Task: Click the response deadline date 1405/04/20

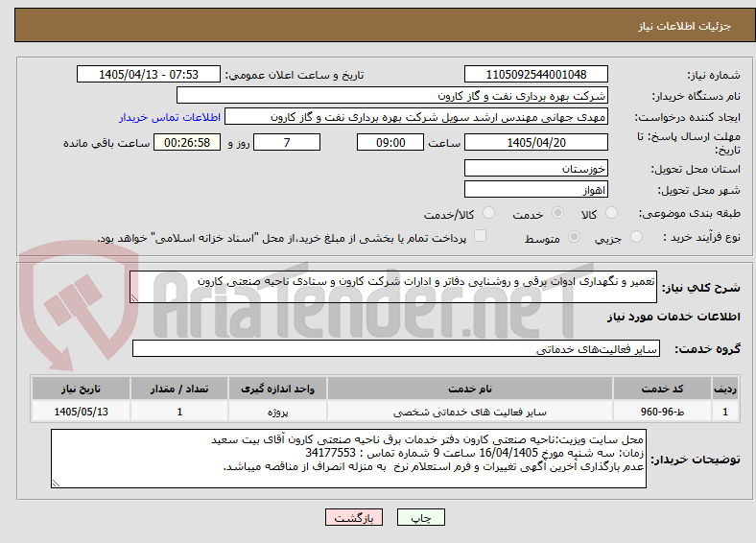Action: coord(536,142)
